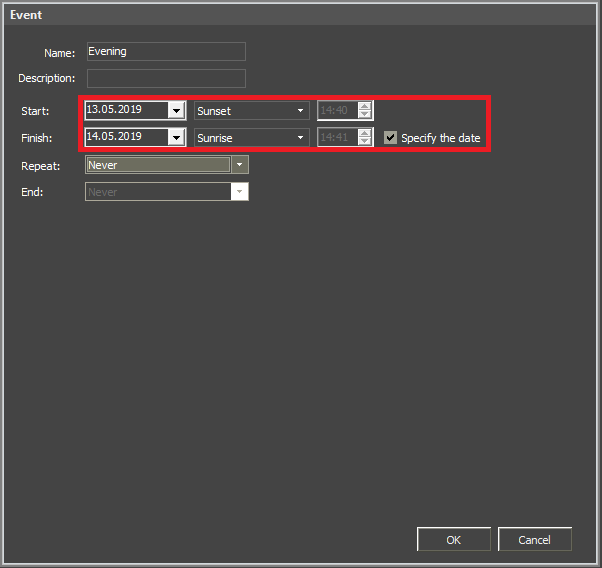Click the Start time field showing 14:40

pyautogui.click(x=336, y=111)
